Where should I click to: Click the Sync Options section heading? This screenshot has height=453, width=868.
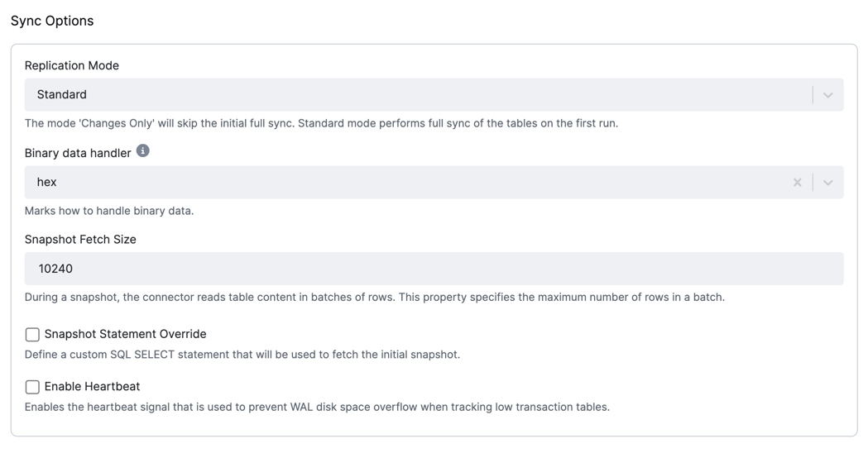[52, 21]
